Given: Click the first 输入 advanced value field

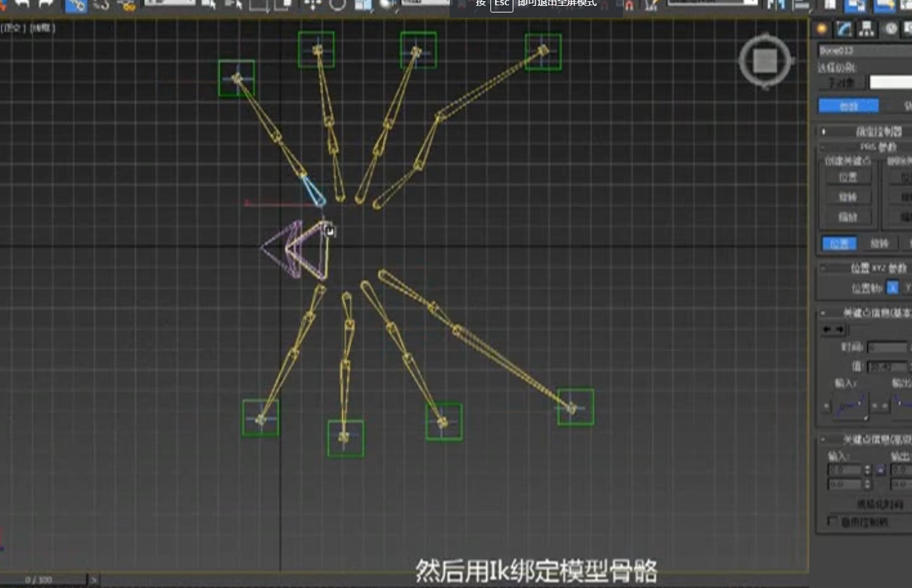Looking at the screenshot, I should [844, 470].
